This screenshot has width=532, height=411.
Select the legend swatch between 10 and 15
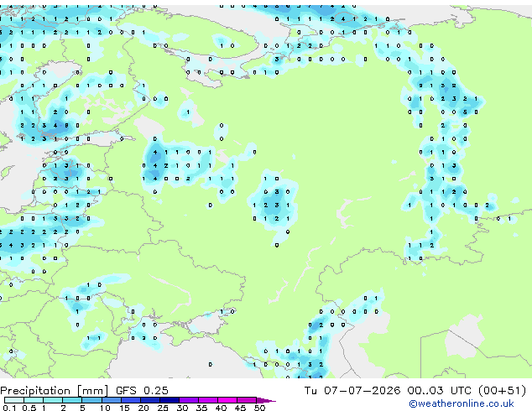pos(111,400)
